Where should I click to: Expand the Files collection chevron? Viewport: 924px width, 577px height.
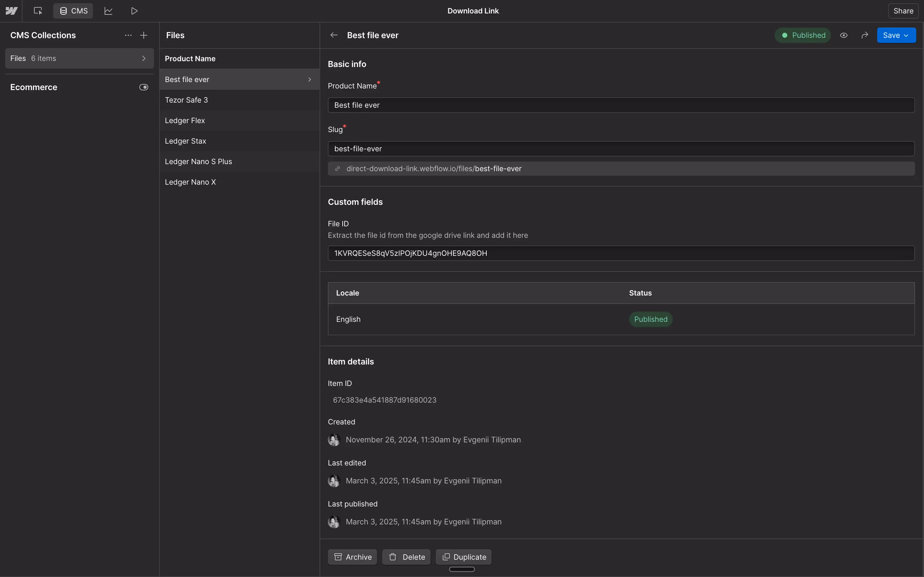143,58
